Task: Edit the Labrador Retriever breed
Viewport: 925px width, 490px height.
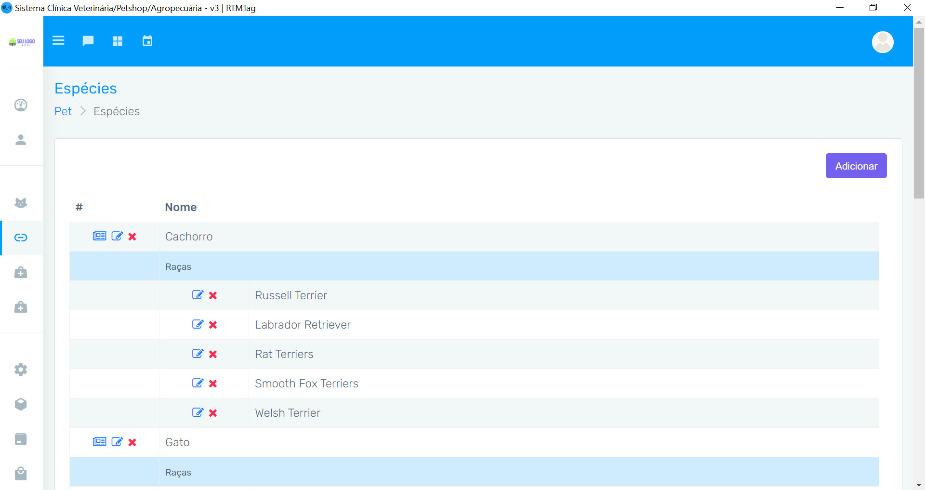Action: 197,325
